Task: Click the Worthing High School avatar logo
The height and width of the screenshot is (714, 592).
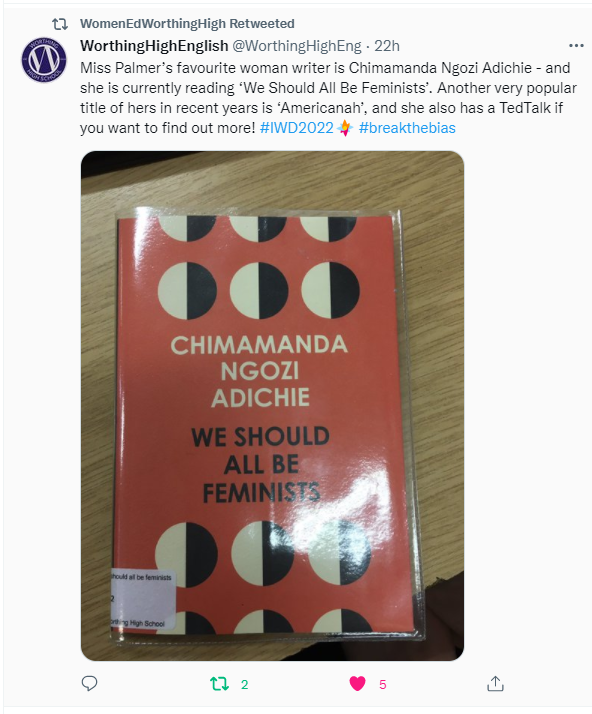Action: pos(44,60)
